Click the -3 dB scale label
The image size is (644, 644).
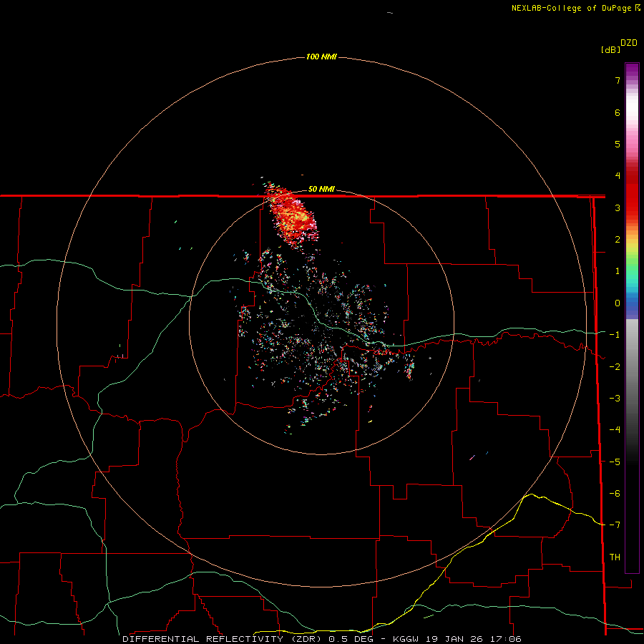pyautogui.click(x=615, y=399)
